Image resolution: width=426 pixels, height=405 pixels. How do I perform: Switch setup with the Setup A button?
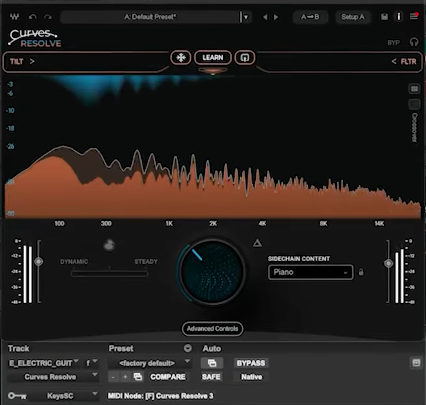353,17
